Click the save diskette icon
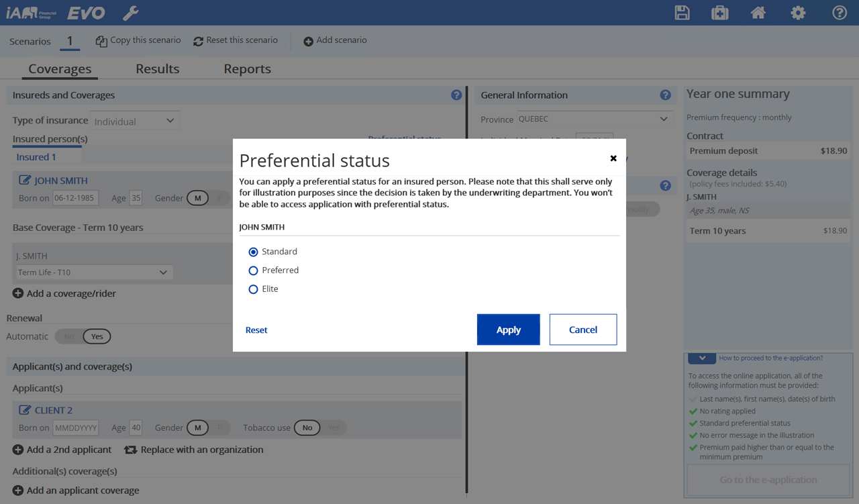This screenshot has width=859, height=504. point(682,13)
